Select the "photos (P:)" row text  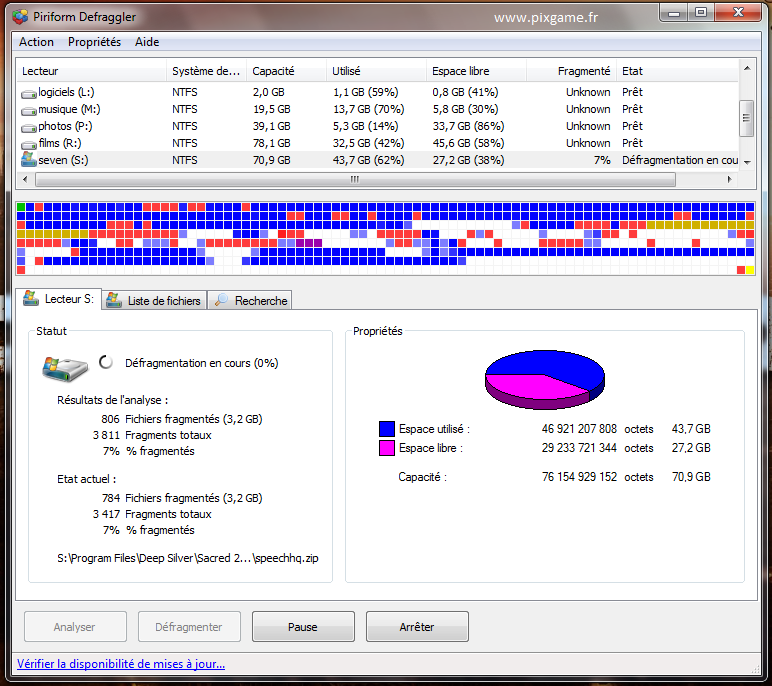click(x=65, y=127)
